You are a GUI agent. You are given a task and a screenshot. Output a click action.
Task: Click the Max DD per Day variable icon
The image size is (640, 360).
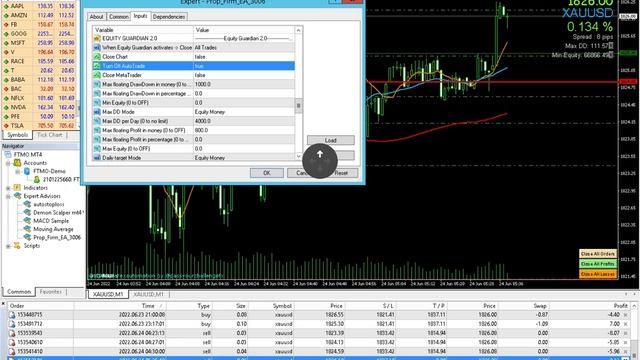tap(97, 121)
